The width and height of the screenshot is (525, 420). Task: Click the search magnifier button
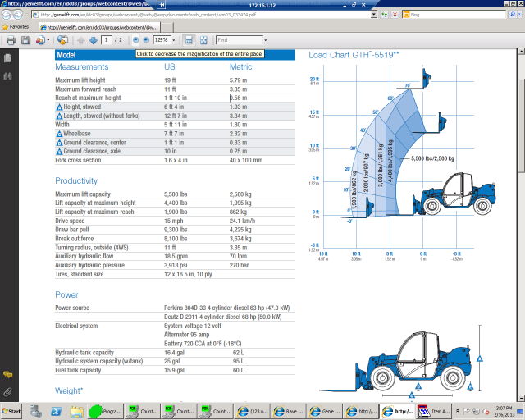tap(512, 15)
